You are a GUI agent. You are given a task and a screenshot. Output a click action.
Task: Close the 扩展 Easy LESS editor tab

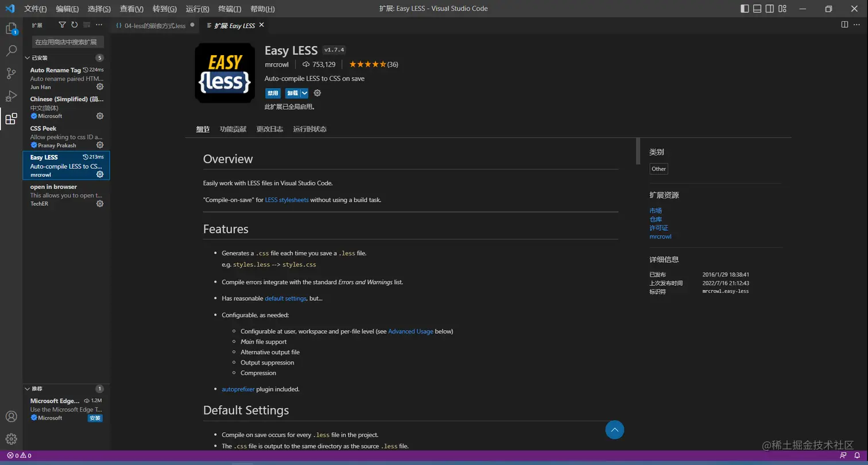(x=262, y=25)
